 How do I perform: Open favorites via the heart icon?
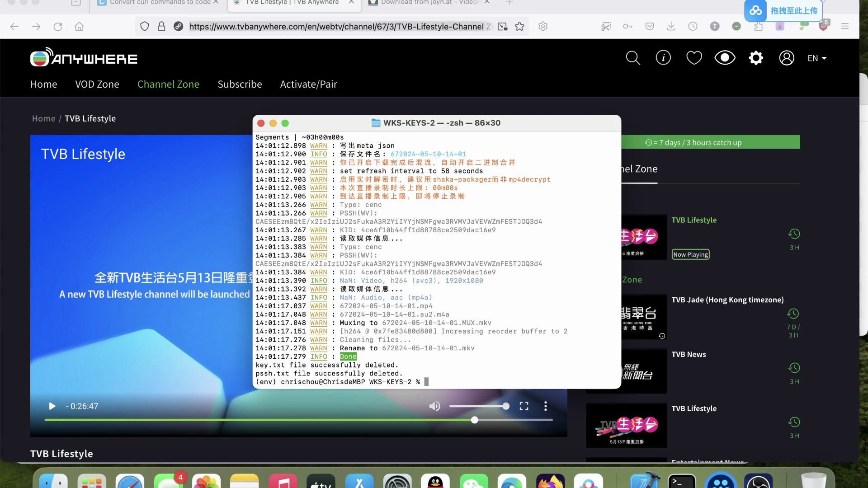[x=694, y=58]
